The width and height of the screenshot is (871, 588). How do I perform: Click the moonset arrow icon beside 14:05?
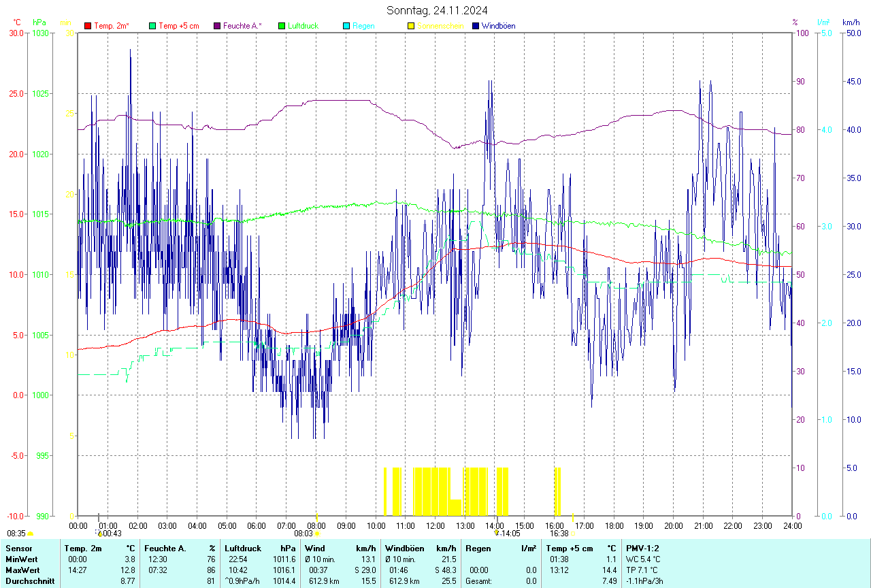[497, 534]
